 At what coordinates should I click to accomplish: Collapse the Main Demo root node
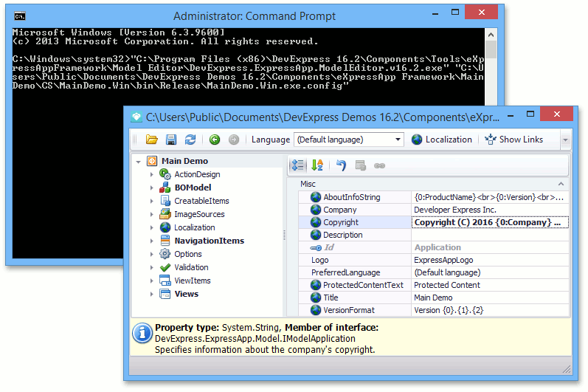pyautogui.click(x=139, y=162)
